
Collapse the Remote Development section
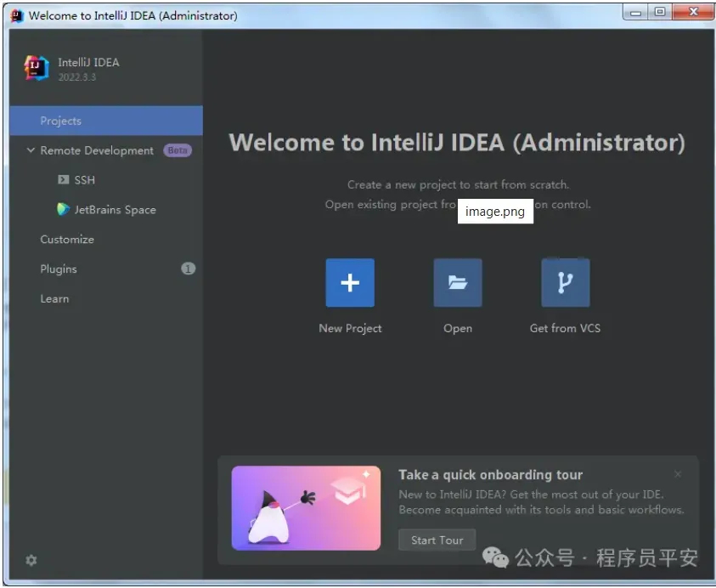(31, 150)
